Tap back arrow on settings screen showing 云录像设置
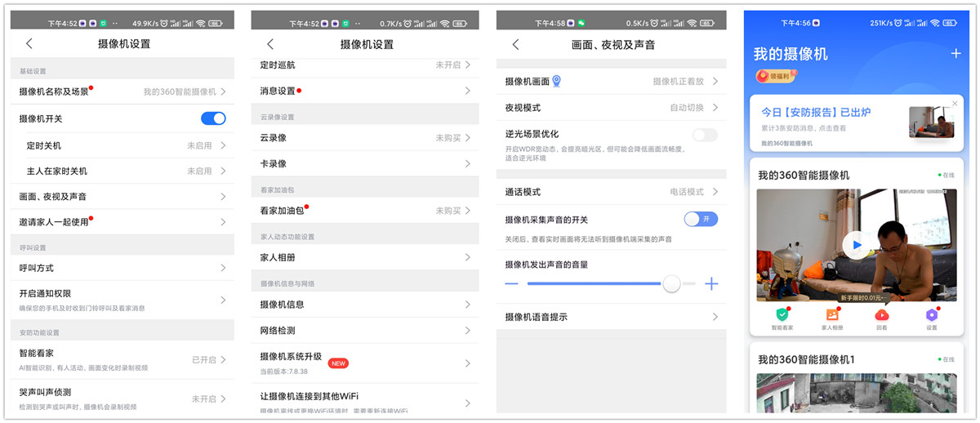The width and height of the screenshot is (980, 423). 270,44
